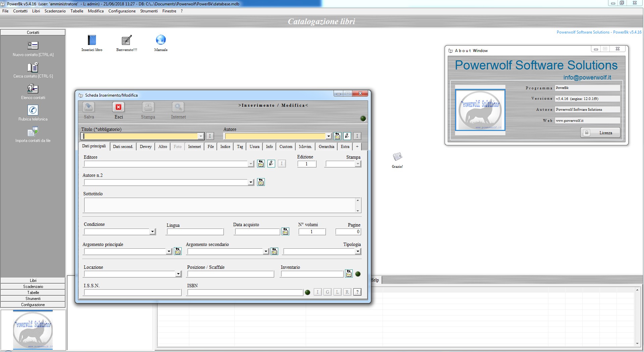The image size is (644, 352).
Task: Click the ISBN question mark button
Action: pos(357,292)
